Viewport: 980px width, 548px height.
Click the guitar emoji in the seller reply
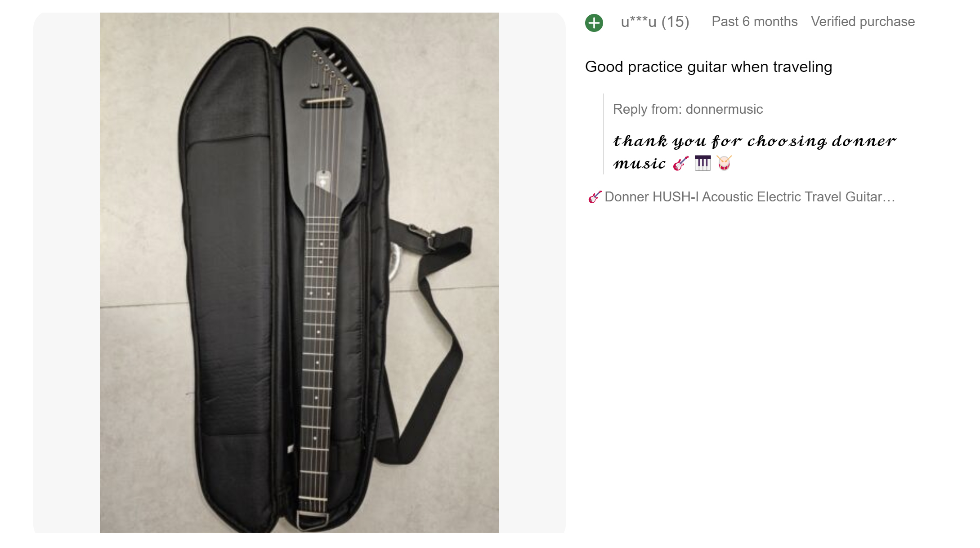click(680, 163)
